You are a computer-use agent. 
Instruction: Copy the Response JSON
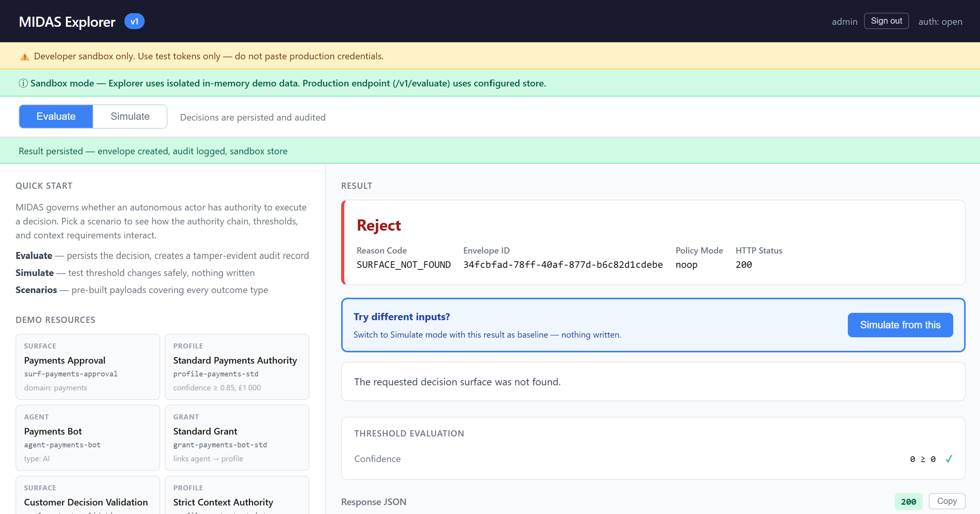click(947, 501)
